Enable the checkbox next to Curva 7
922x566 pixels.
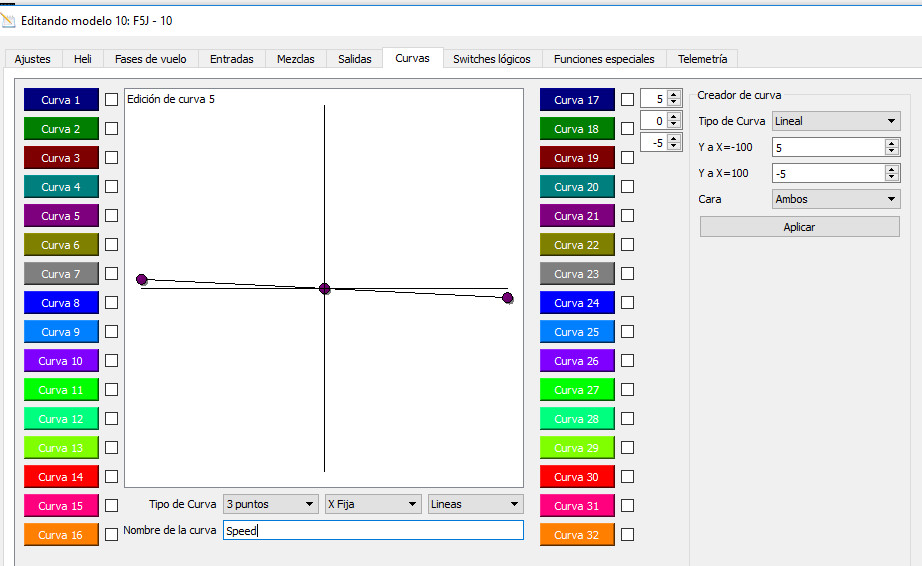click(111, 274)
